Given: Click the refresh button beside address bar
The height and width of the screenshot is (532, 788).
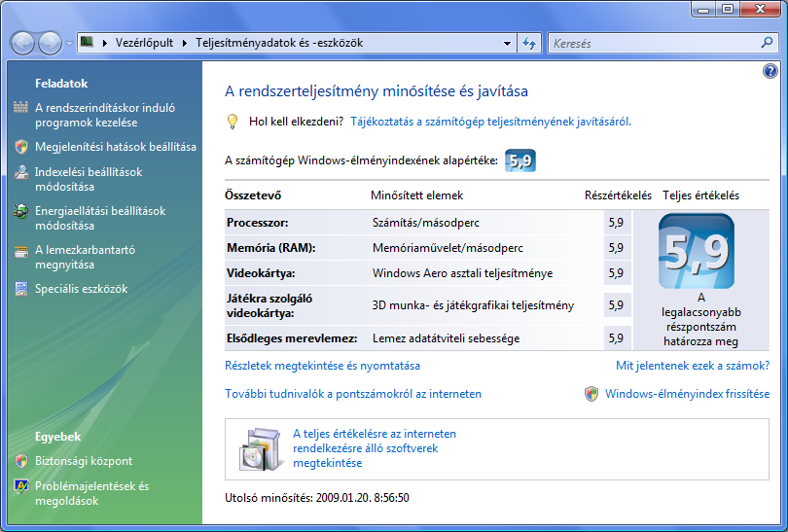Looking at the screenshot, I should (x=529, y=43).
